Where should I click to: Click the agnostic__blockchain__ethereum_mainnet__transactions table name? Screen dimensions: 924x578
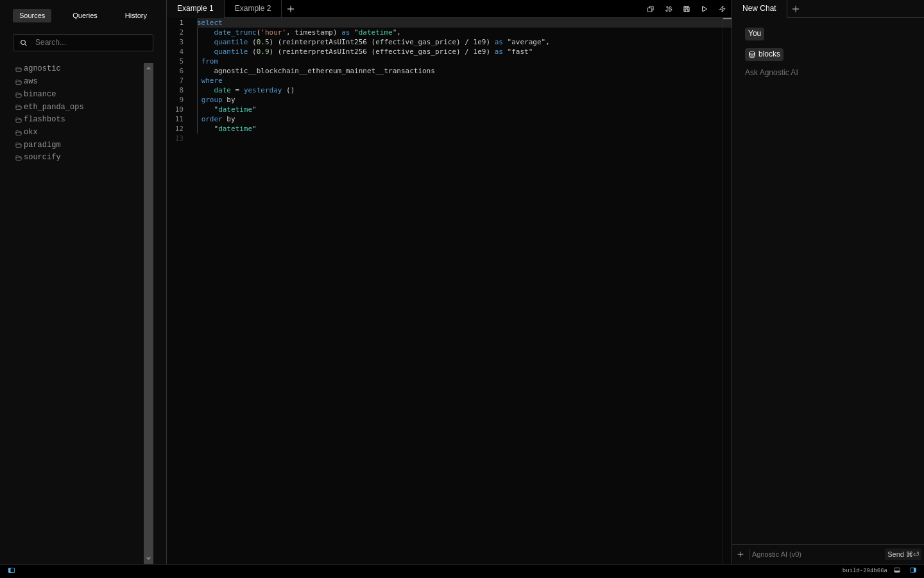(x=324, y=71)
